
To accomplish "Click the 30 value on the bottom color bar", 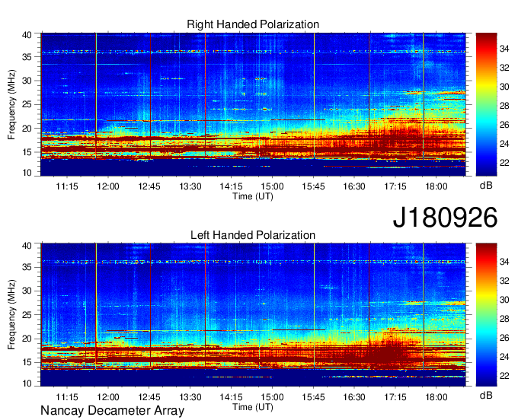I will coord(504,300).
